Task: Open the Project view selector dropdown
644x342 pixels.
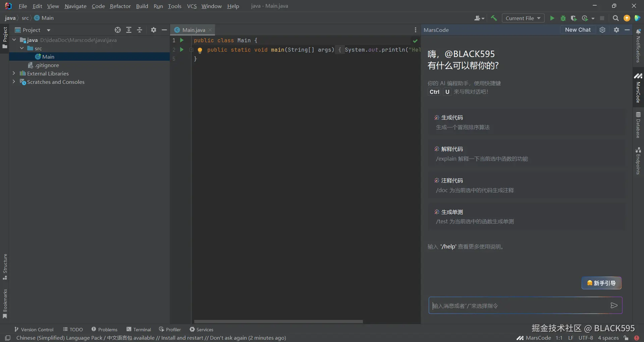Action: coord(33,30)
